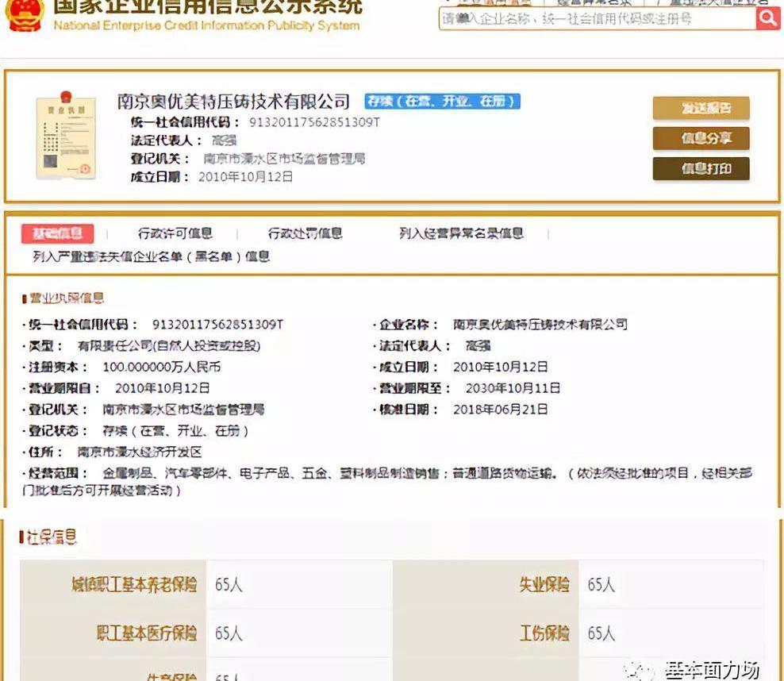Click 核准日期 value 2018年06月21日
This screenshot has height=681, width=784.
pyautogui.click(x=501, y=410)
